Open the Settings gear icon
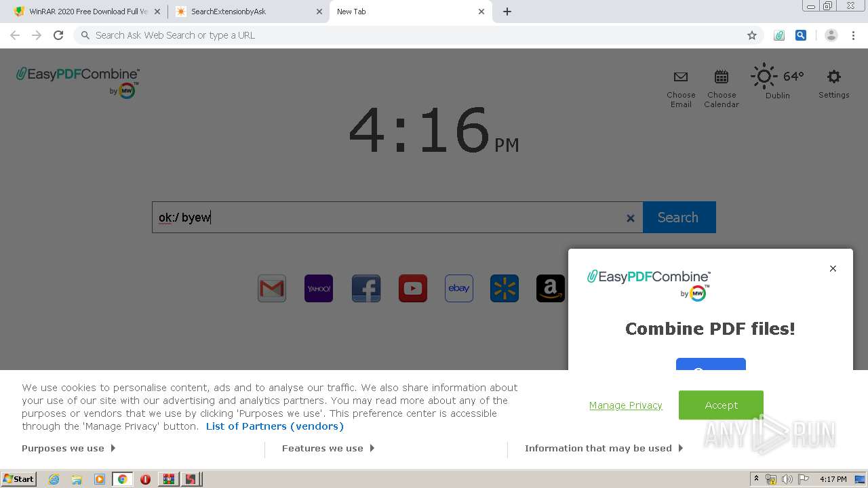Screen dimensions: 868x488 click(x=834, y=77)
